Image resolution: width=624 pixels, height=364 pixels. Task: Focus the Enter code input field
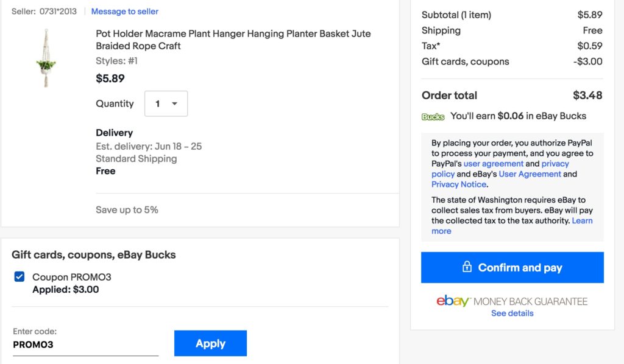85,345
